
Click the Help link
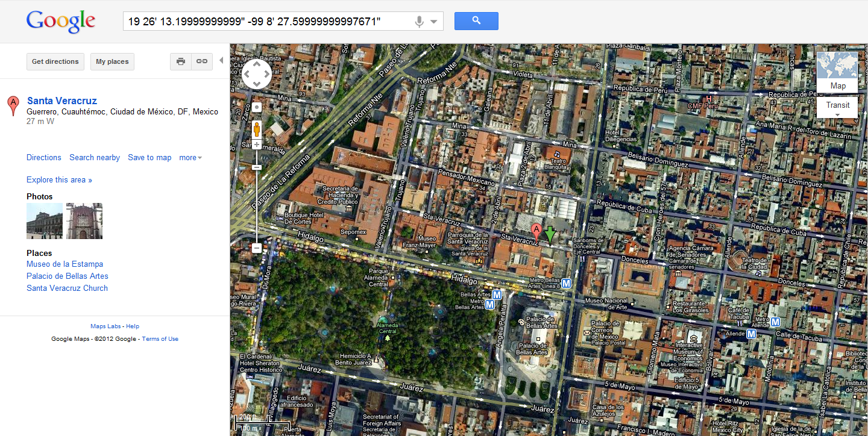pos(133,326)
